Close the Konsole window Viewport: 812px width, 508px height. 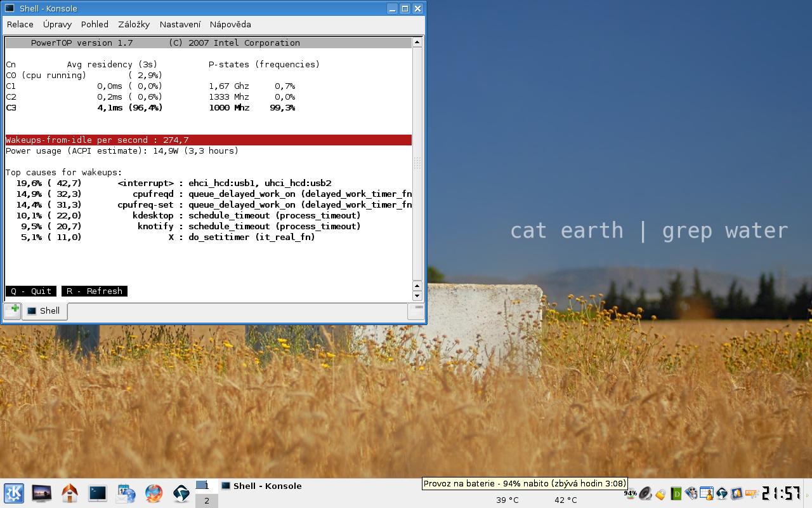coord(417,8)
